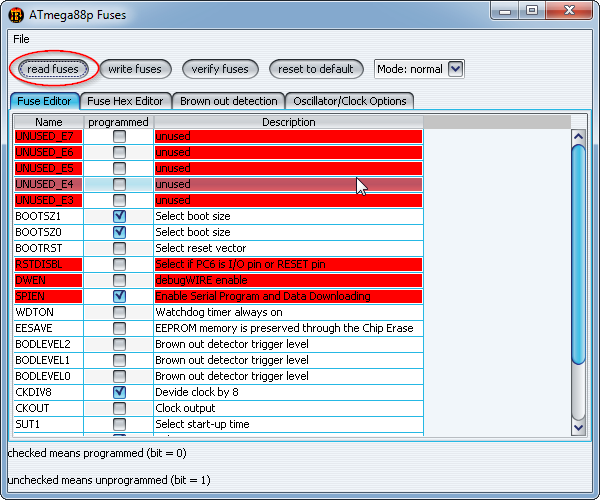The image size is (600, 500).
Task: Maximize the ATmega88p Fuses window
Action: pyautogui.click(x=532, y=11)
